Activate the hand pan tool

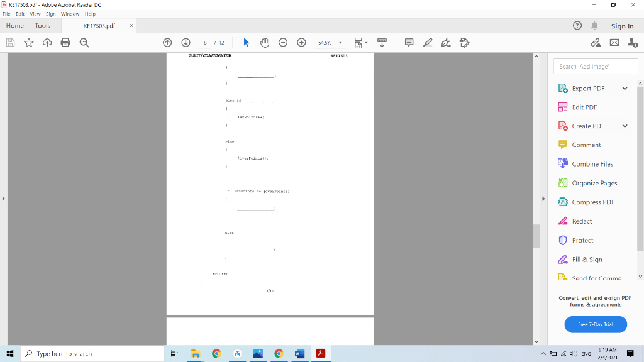pos(265,43)
